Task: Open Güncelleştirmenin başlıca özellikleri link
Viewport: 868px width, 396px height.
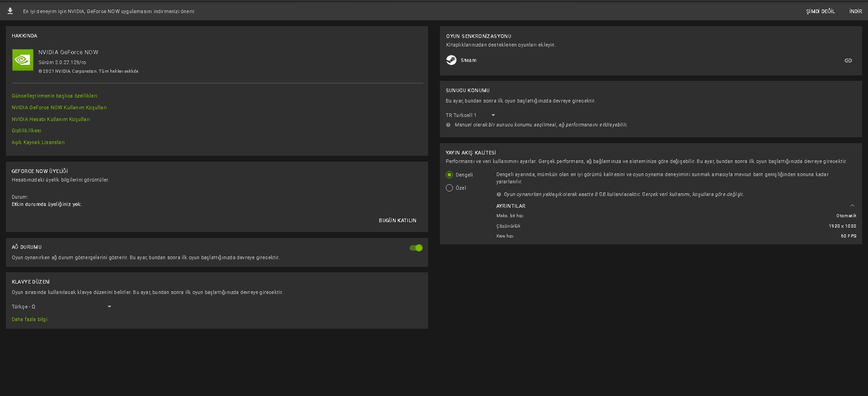Action: pos(54,96)
